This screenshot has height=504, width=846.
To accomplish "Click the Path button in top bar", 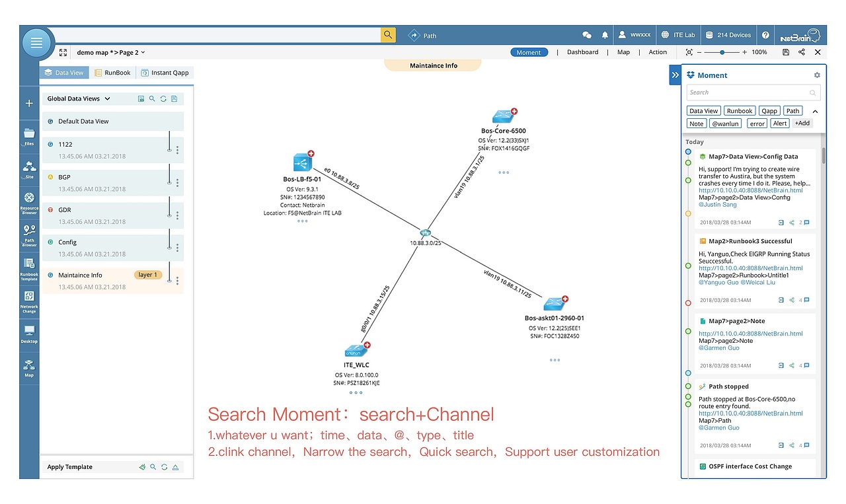I will point(422,36).
